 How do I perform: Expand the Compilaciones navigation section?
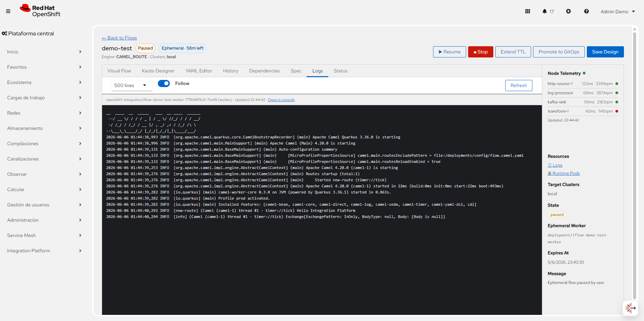[44, 143]
